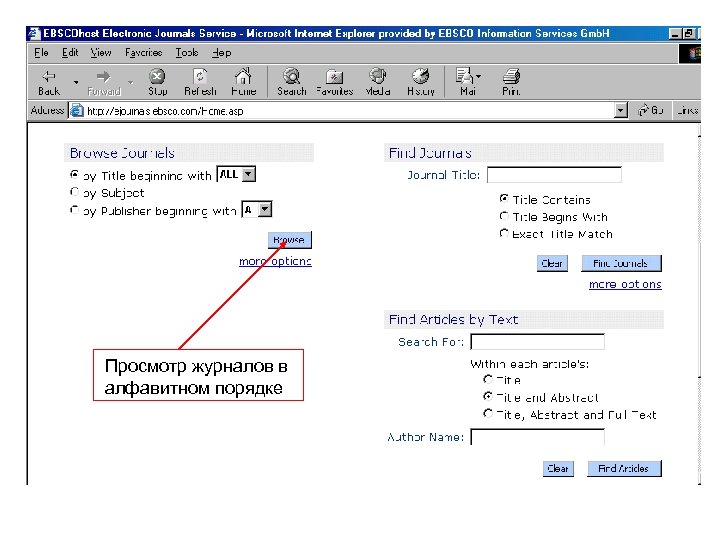The height and width of the screenshot is (540, 720).
Task: Open the File menu
Action: coord(41,53)
